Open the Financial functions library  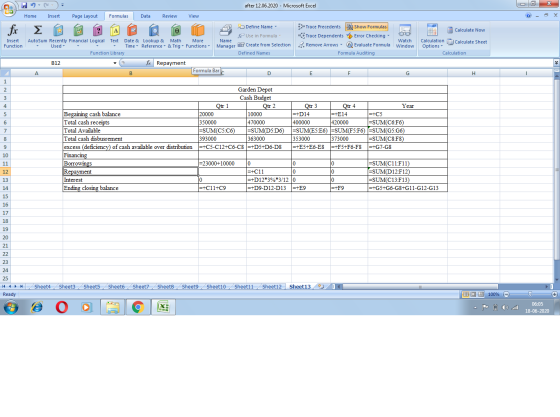(78, 36)
